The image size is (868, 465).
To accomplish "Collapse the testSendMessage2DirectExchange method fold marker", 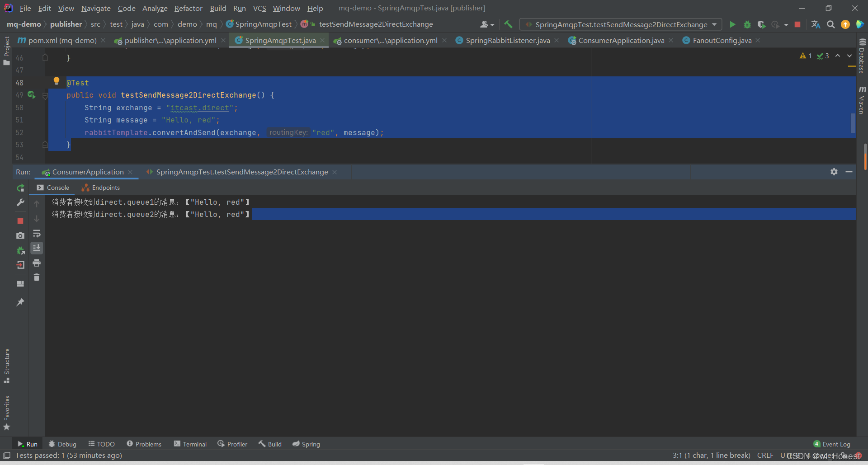I will pos(45,95).
